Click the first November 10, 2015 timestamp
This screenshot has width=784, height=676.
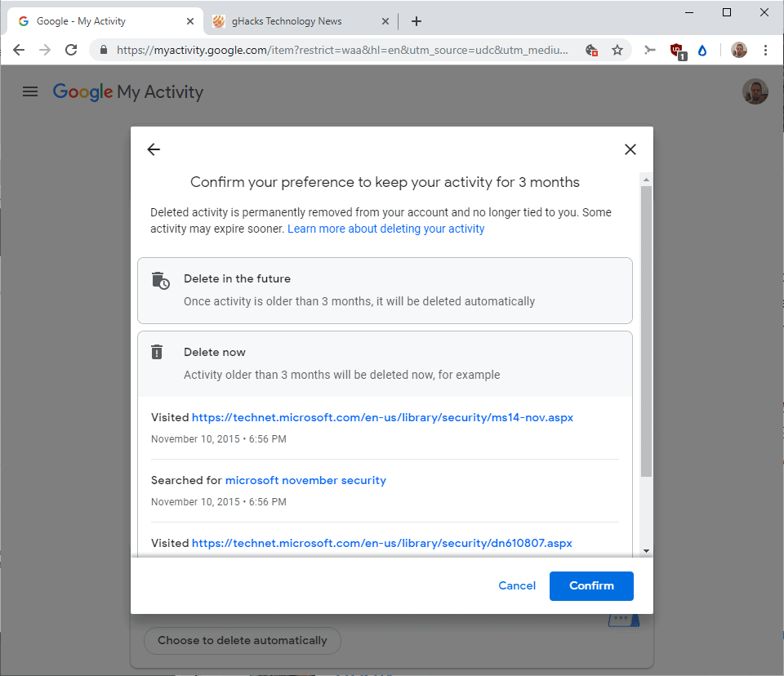[x=219, y=439]
